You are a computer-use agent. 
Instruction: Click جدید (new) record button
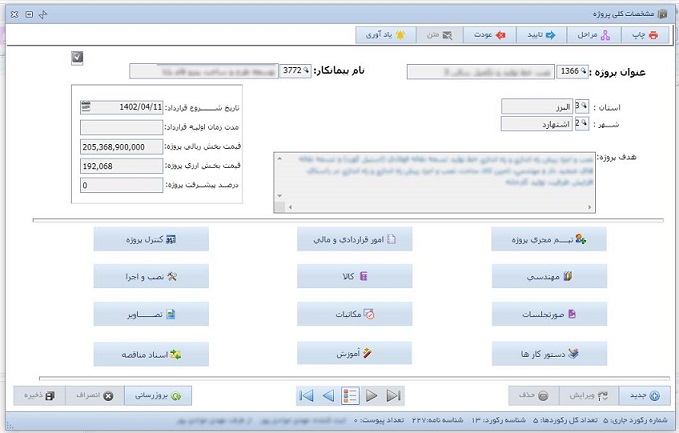click(x=644, y=395)
